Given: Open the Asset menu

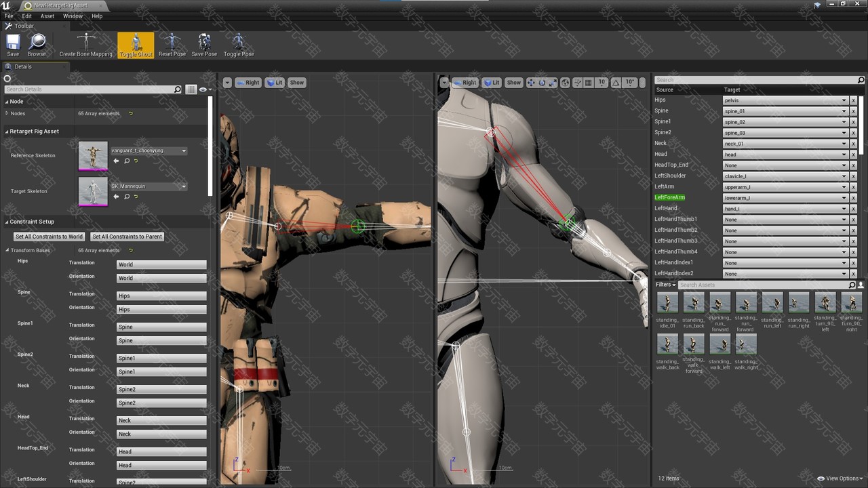Looking at the screenshot, I should [47, 16].
